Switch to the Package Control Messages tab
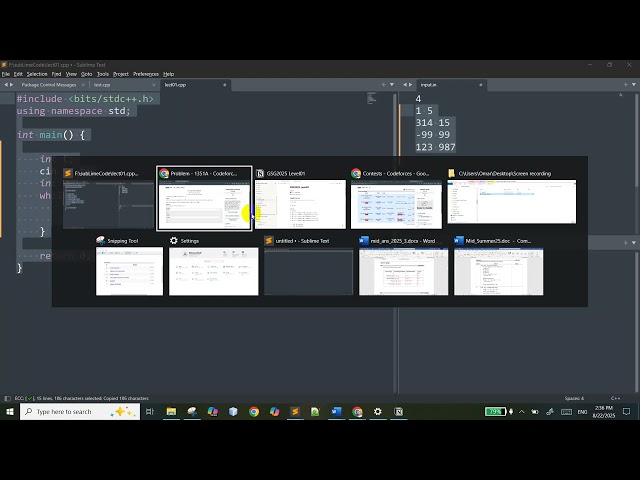Screen dimensions: 640x480 pos(49,85)
